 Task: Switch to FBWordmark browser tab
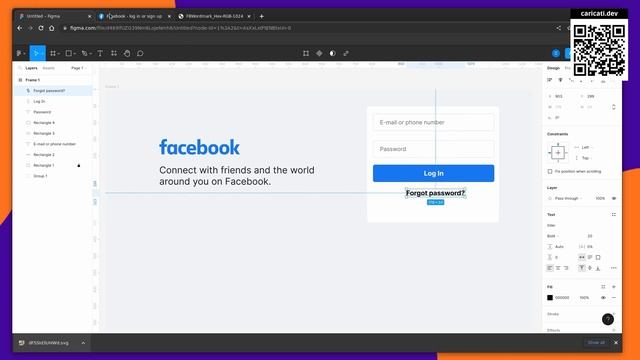[214, 16]
